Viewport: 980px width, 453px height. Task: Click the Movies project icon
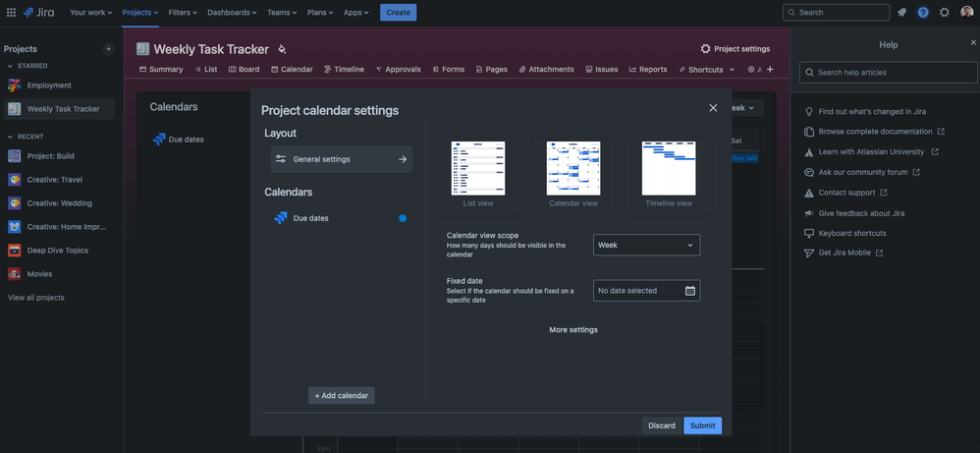15,274
